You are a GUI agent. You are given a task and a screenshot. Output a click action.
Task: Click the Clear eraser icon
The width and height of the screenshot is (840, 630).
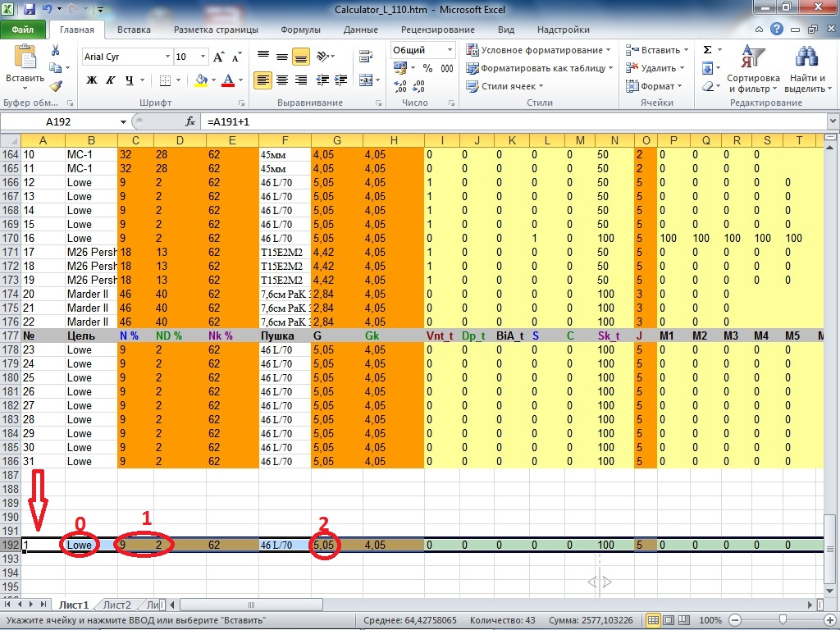click(707, 85)
